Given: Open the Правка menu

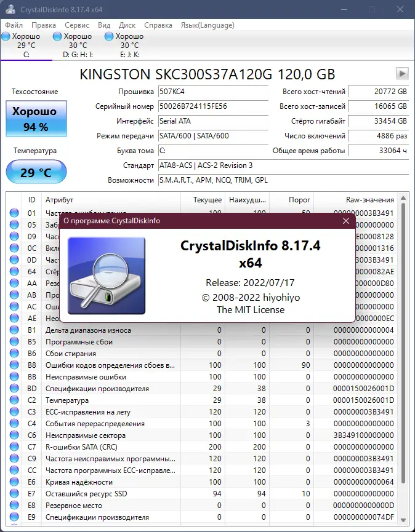Looking at the screenshot, I should tap(44, 25).
